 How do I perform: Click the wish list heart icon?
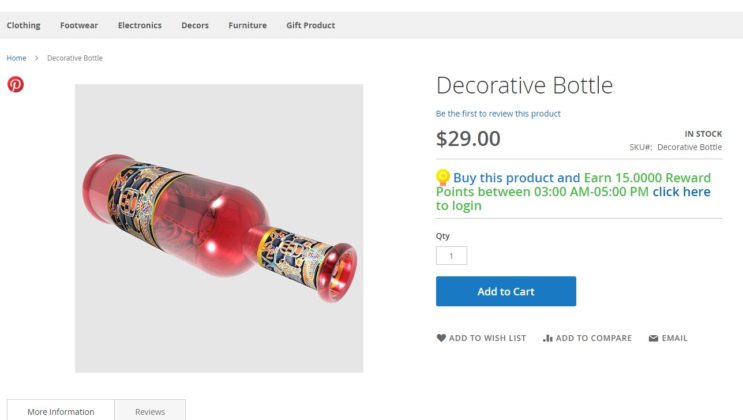(441, 338)
